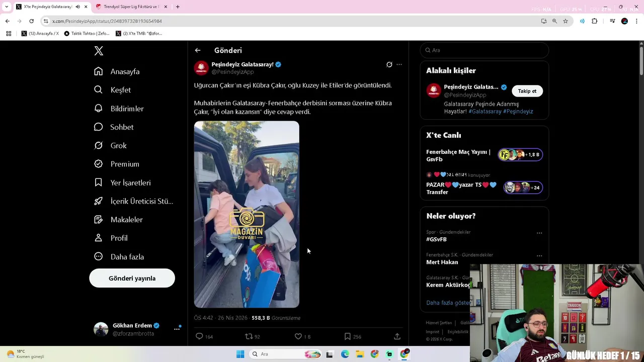Click the Daha fazla circle icon
The height and width of the screenshot is (362, 644).
point(99,256)
